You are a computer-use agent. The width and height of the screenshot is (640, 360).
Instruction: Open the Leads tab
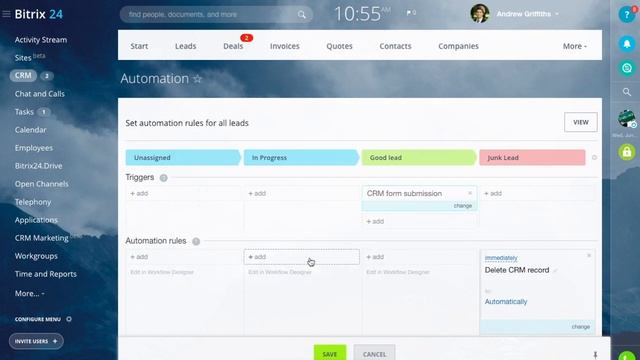click(x=186, y=46)
